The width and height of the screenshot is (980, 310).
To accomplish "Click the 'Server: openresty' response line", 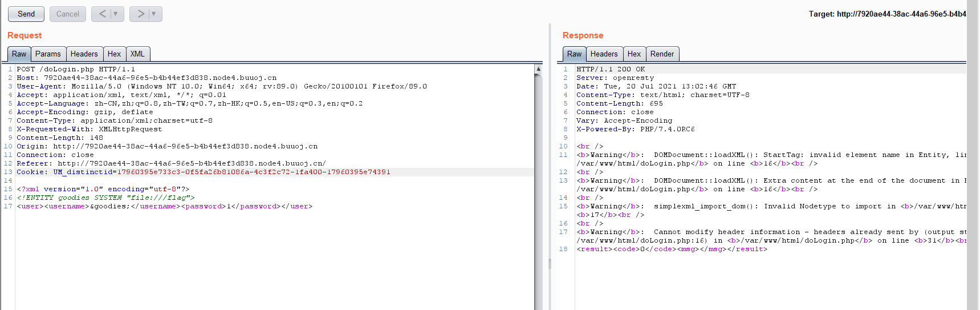I will [x=615, y=78].
